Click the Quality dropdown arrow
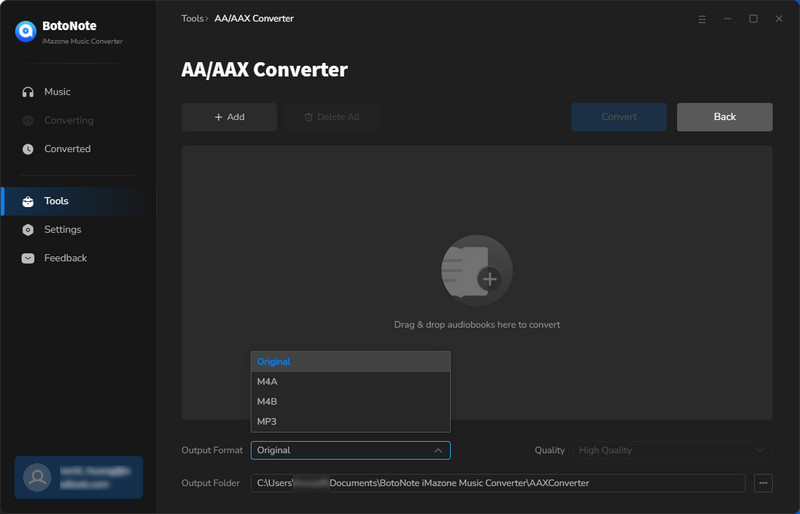 760,450
